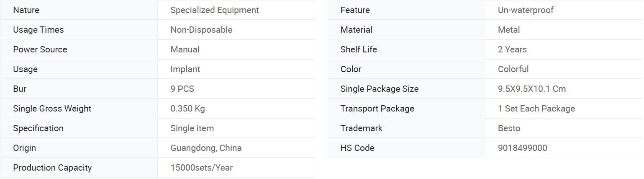Image resolution: width=644 pixels, height=179 pixels.
Task: Click the Manual power source value
Action: click(x=185, y=49)
